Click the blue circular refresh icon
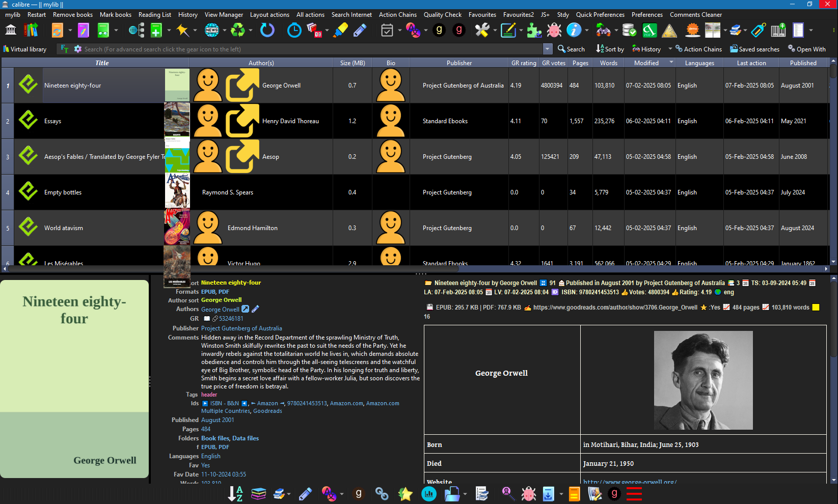 click(267, 31)
